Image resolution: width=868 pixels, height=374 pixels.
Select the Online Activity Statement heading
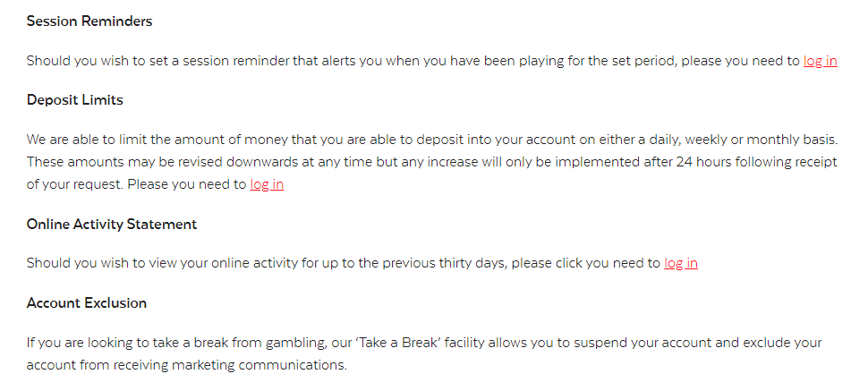tap(112, 224)
